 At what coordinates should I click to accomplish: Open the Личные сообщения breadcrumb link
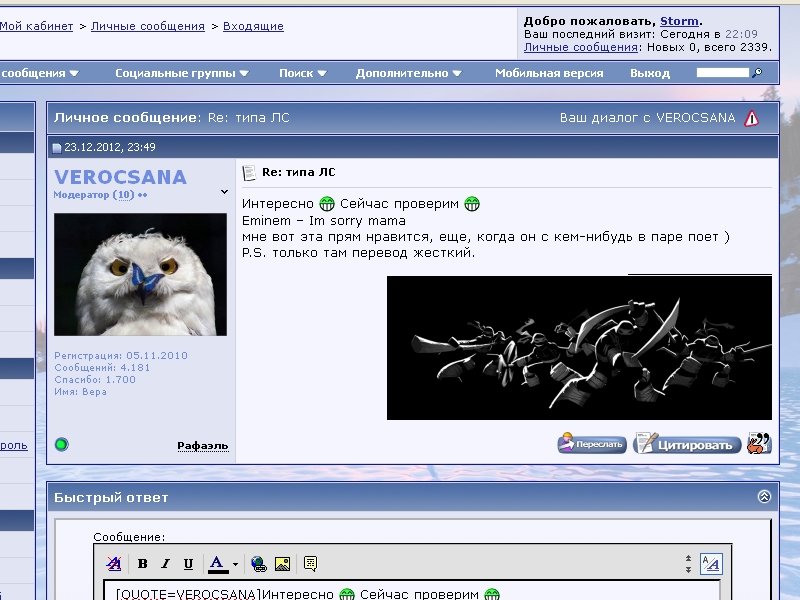(x=147, y=26)
